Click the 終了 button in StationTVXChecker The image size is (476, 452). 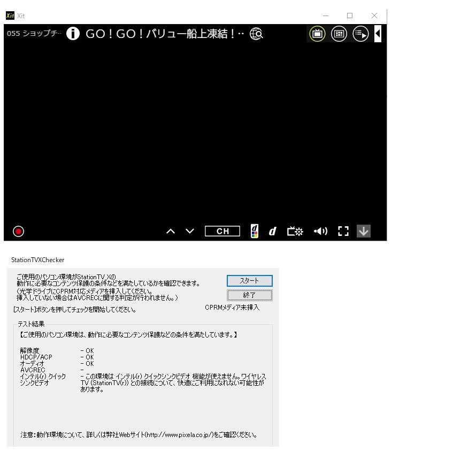(x=250, y=295)
